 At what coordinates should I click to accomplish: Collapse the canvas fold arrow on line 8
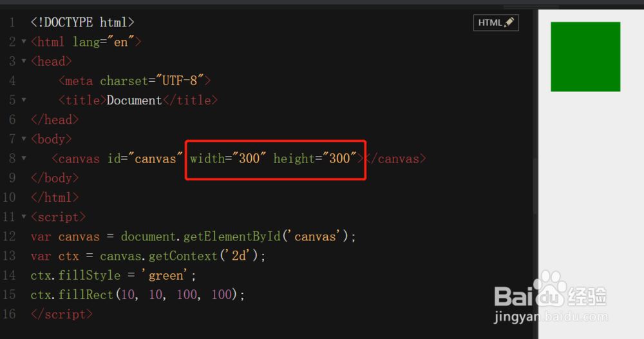24,158
